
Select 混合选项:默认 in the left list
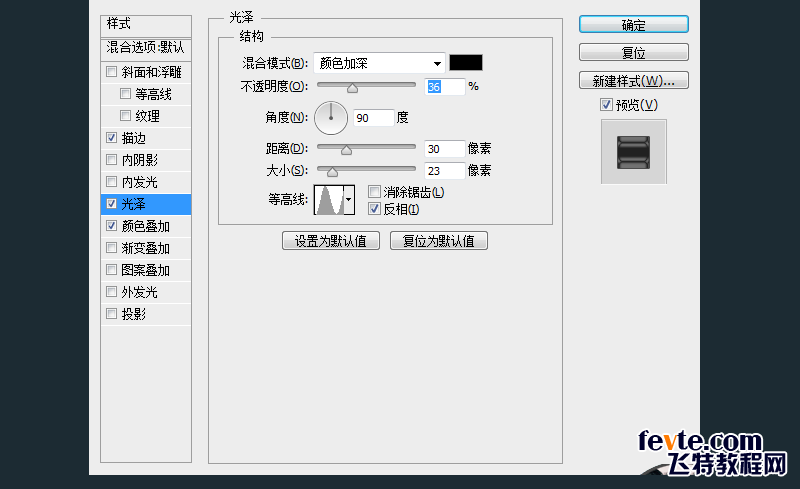pyautogui.click(x=146, y=48)
